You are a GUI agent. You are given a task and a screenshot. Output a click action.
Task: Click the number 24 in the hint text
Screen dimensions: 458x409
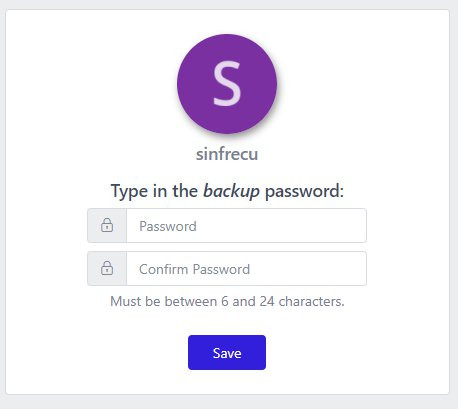267,301
